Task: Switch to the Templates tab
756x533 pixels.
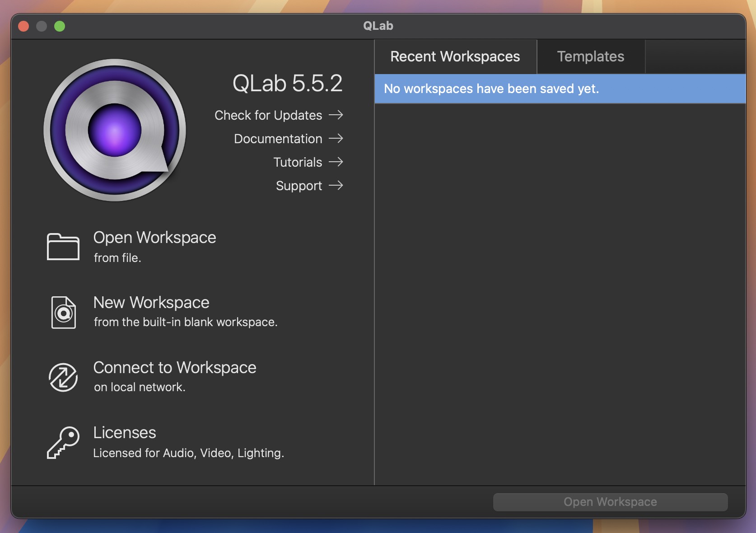Action: (x=591, y=56)
